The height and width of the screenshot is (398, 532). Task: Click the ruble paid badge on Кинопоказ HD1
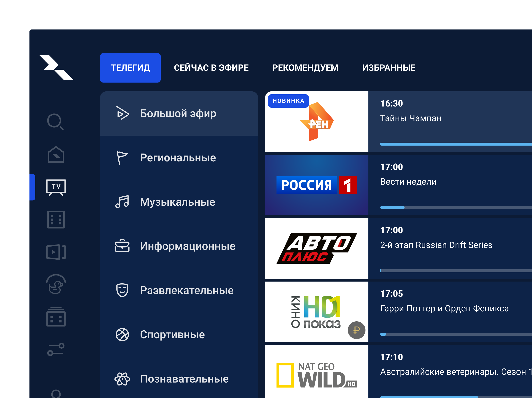coord(356,330)
